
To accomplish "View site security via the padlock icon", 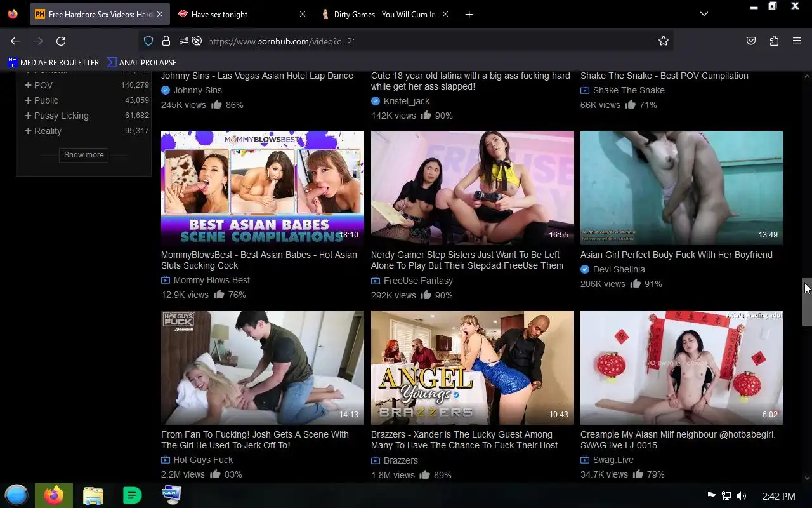I will click(x=166, y=41).
